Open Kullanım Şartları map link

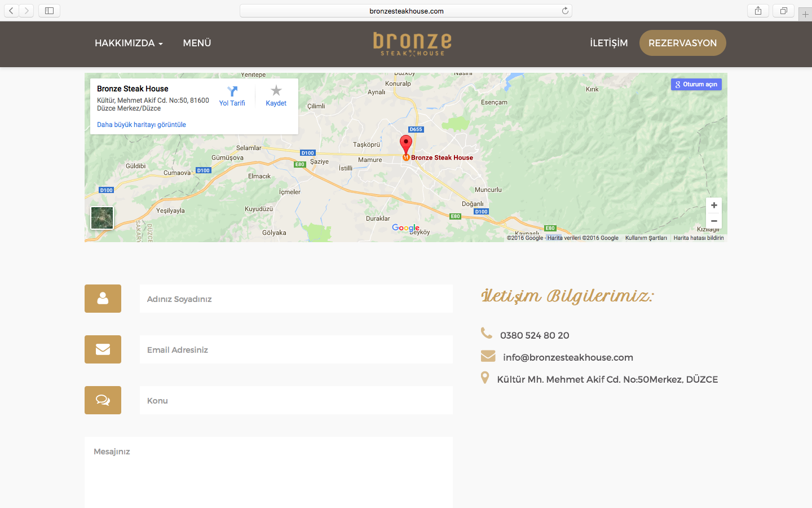(646, 238)
